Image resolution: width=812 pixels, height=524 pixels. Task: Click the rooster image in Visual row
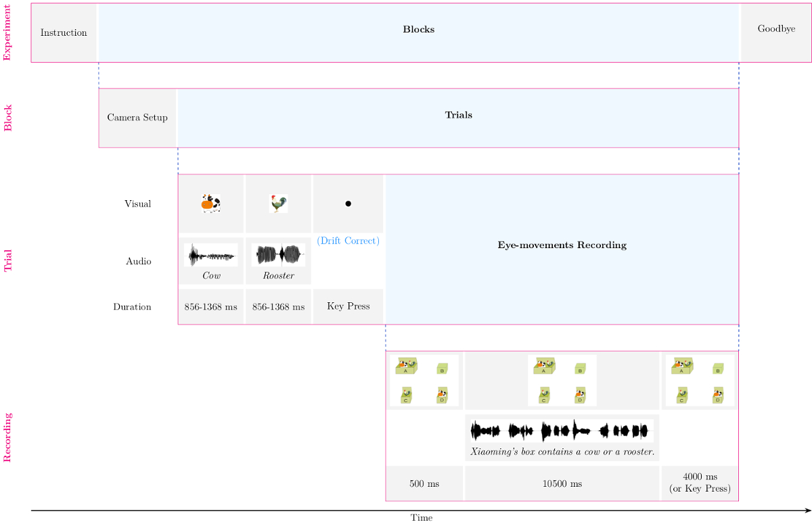(x=278, y=204)
